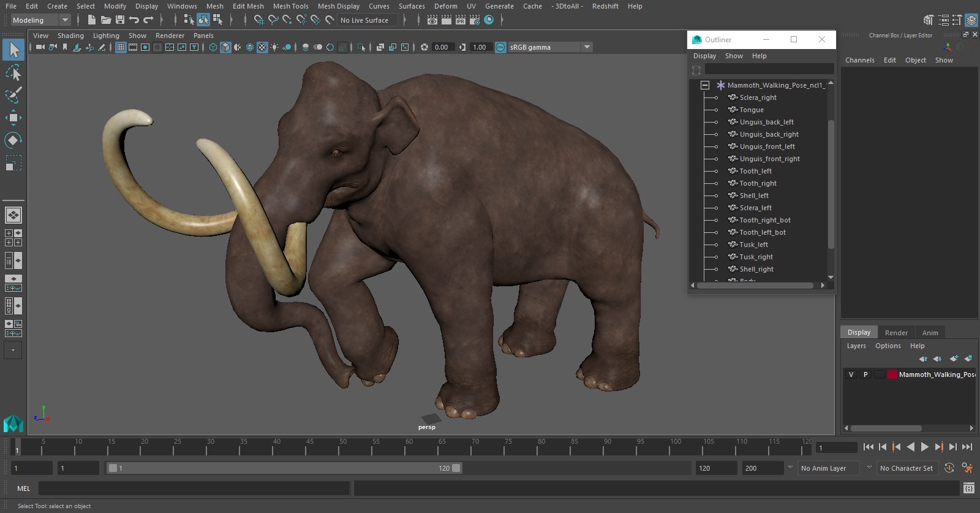Viewport: 980px width, 513px height.
Task: Go to the start of playback range
Action: (869, 447)
